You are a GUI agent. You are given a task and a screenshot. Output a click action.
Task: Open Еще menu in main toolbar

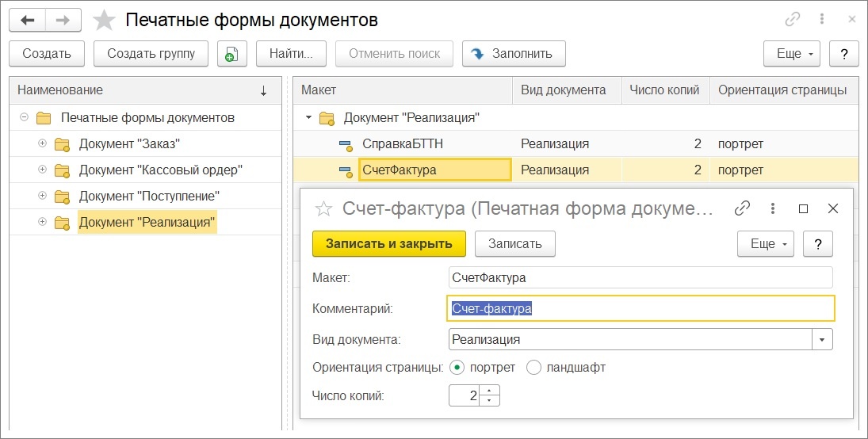tap(792, 54)
